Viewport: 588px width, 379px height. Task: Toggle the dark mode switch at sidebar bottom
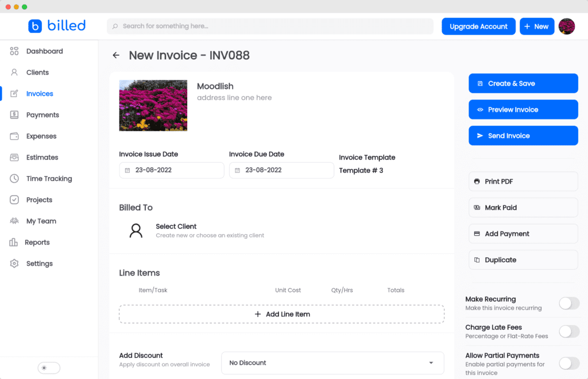48,368
